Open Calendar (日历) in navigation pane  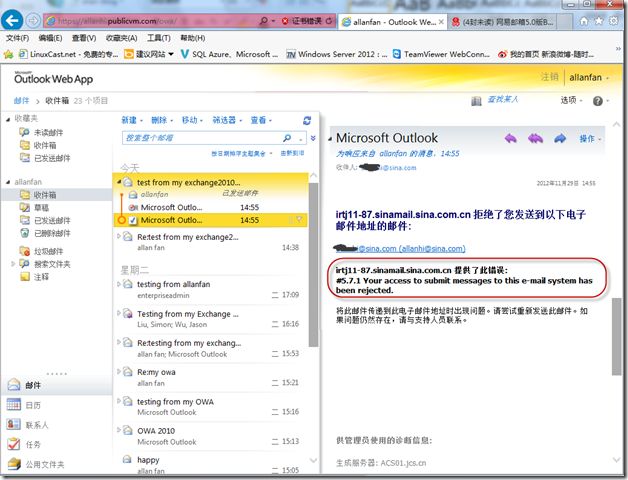click(33, 404)
